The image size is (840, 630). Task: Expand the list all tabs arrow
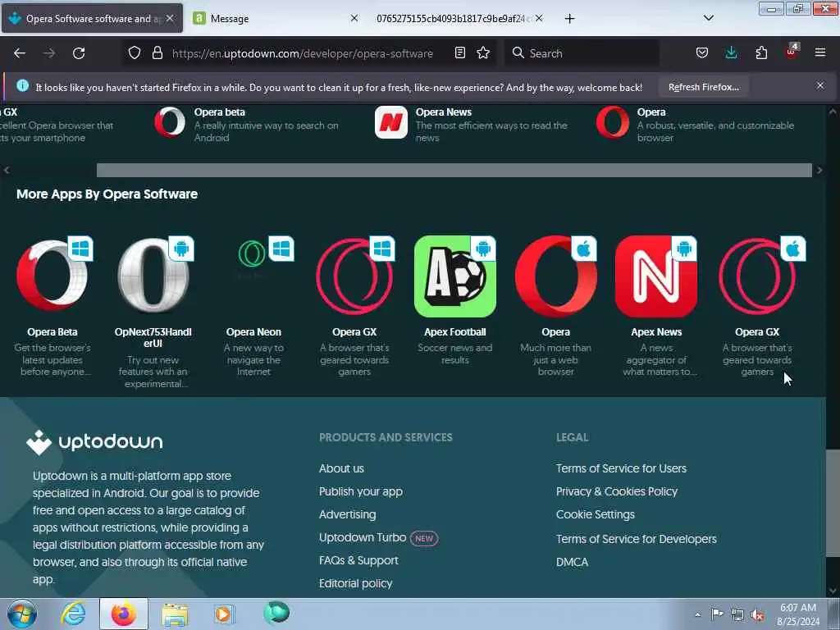tap(708, 18)
